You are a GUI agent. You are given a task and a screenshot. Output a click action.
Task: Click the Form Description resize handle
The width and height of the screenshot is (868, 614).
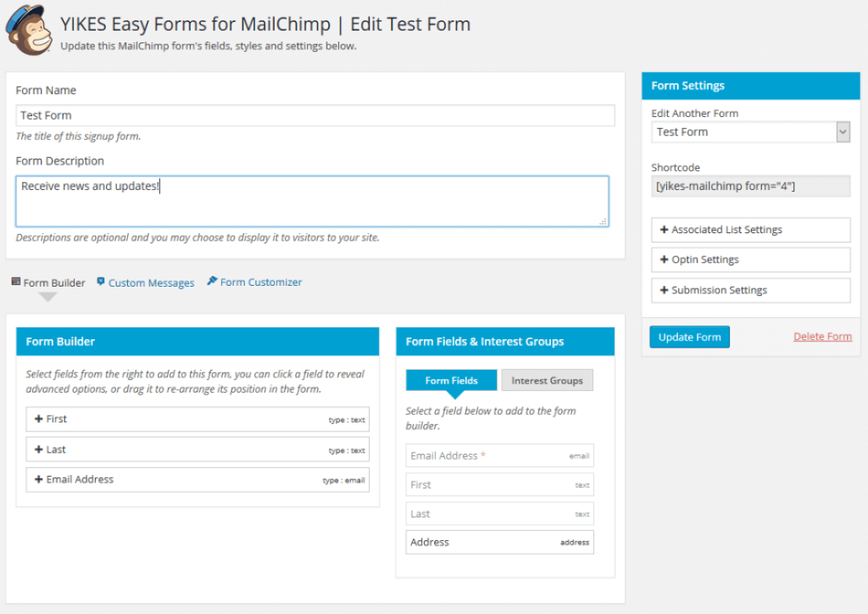point(604,221)
